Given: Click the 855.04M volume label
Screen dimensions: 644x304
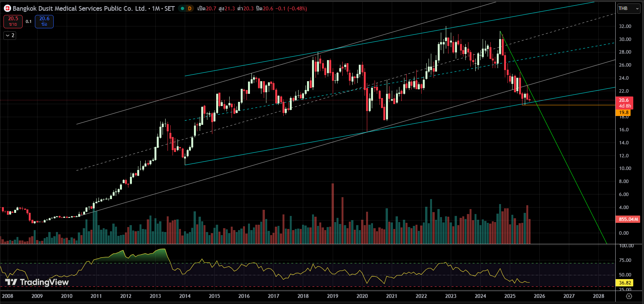Looking at the screenshot, I should tap(628, 219).
